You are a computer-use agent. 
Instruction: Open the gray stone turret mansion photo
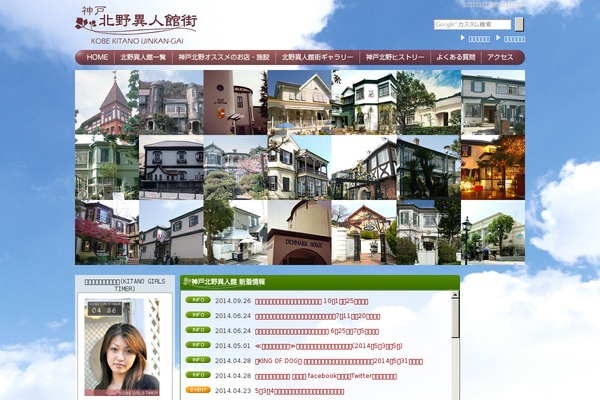point(171,102)
